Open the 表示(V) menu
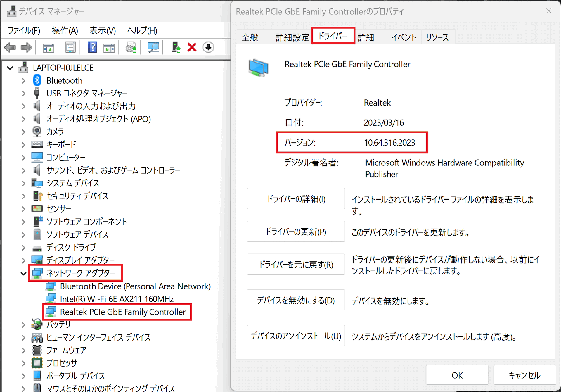Image resolution: width=561 pixels, height=392 pixels. (103, 30)
